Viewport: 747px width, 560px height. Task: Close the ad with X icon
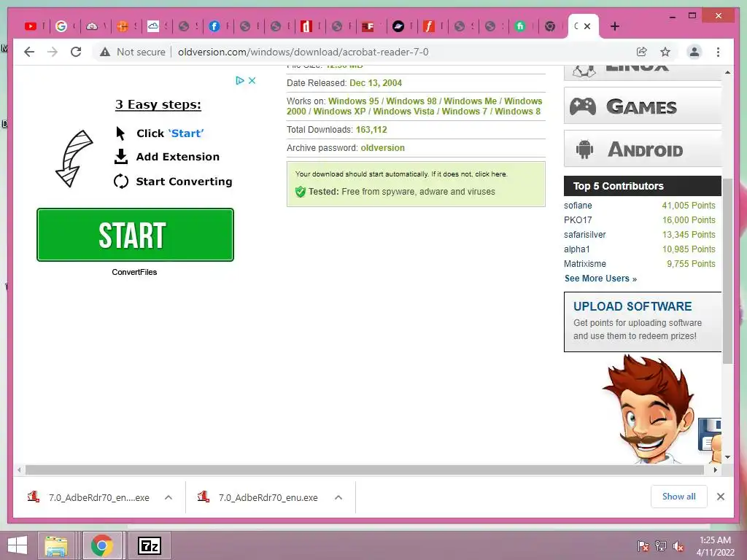click(x=252, y=80)
